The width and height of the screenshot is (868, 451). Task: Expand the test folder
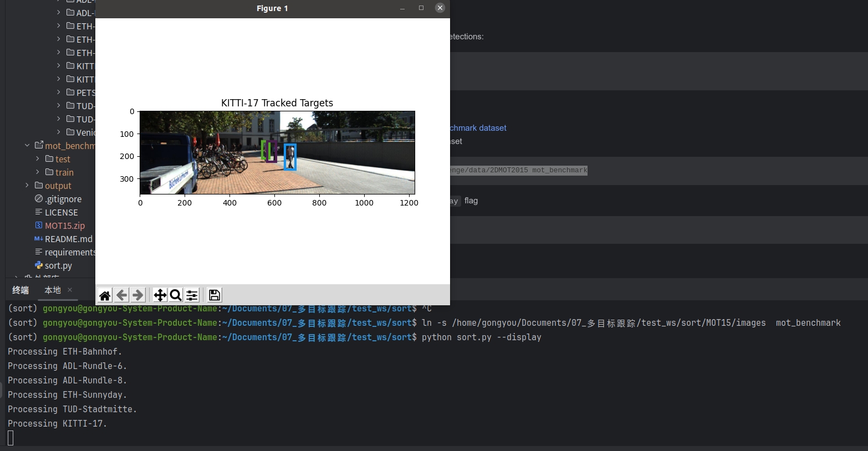(38, 158)
